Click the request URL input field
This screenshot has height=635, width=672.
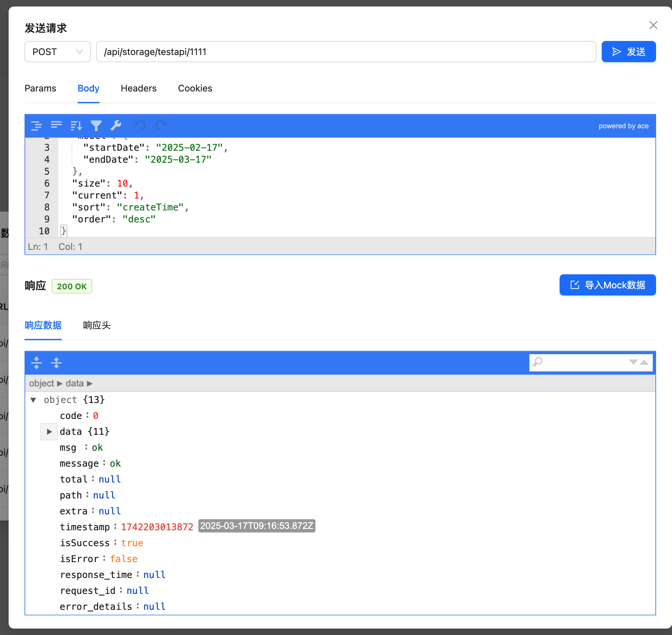tap(346, 52)
